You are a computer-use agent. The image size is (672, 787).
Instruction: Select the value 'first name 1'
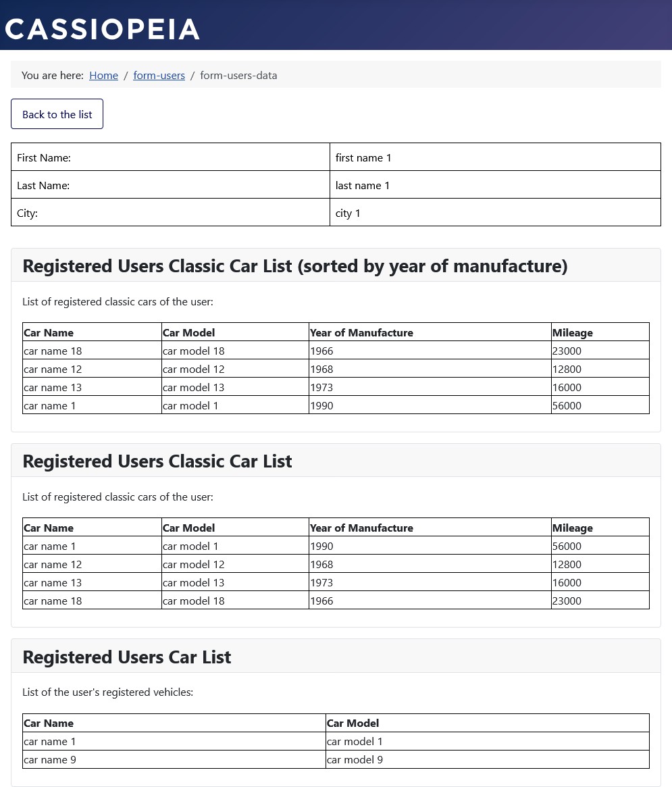[363, 157]
